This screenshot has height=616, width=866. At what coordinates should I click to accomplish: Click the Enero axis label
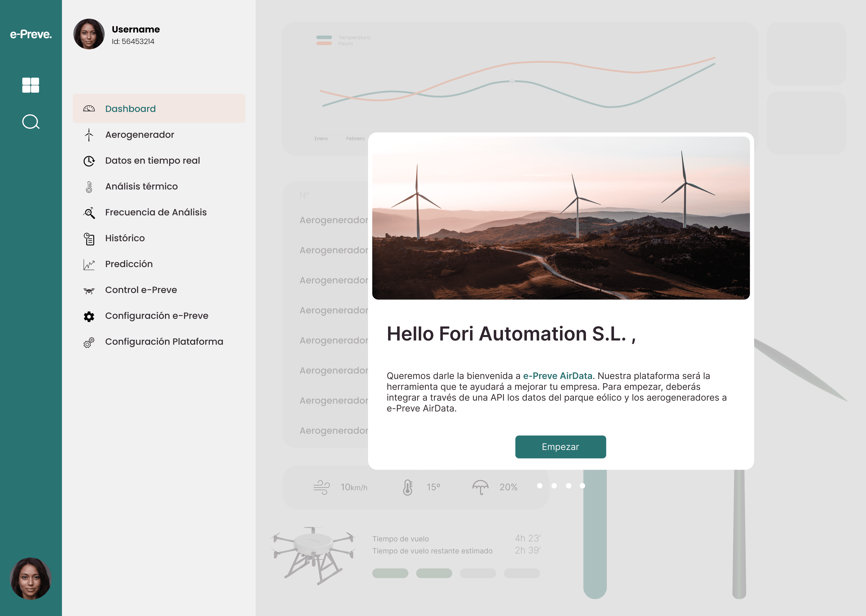coord(321,138)
